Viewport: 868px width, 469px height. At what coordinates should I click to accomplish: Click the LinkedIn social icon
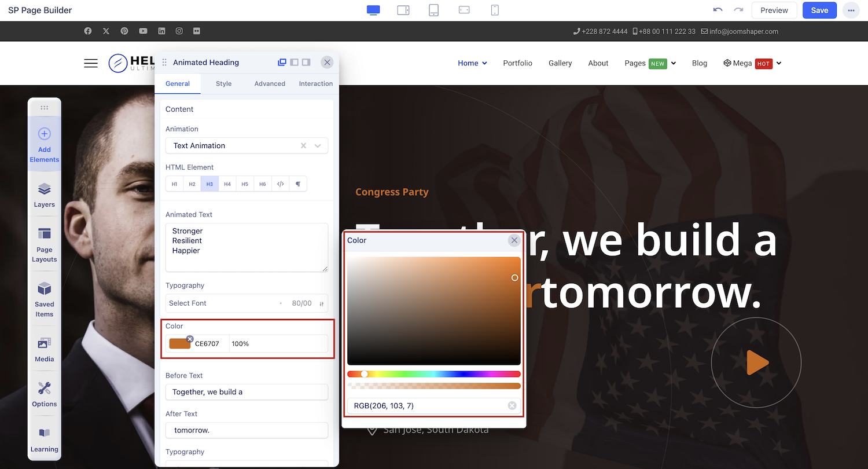click(x=161, y=31)
